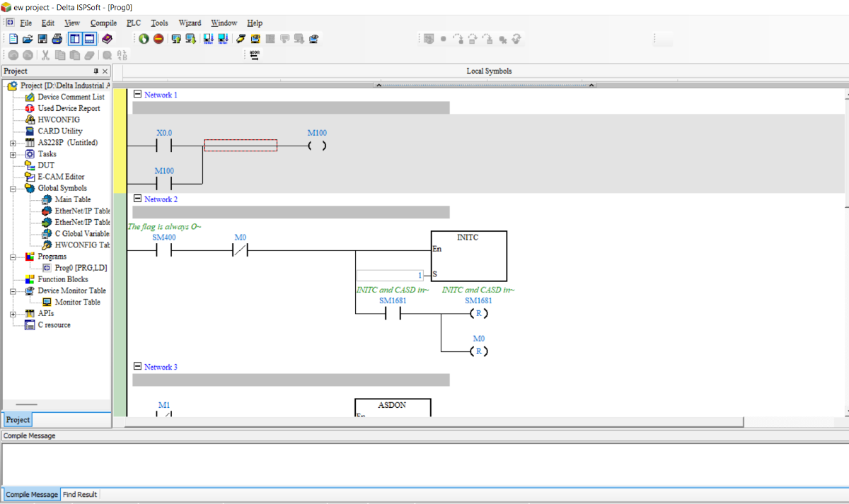The image size is (849, 504).
Task: Expand the Tasks tree node
Action: pos(13,154)
